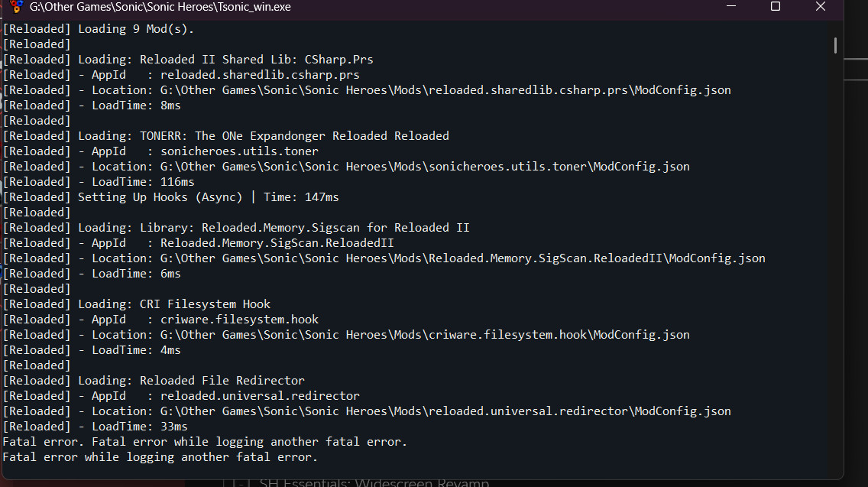Maximize the Tsonic_win.exe console window

tap(775, 7)
